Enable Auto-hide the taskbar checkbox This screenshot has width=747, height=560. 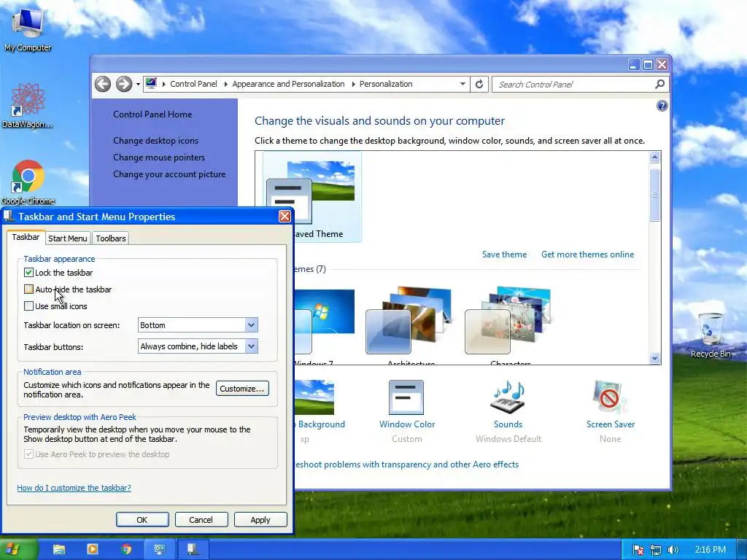(28, 289)
